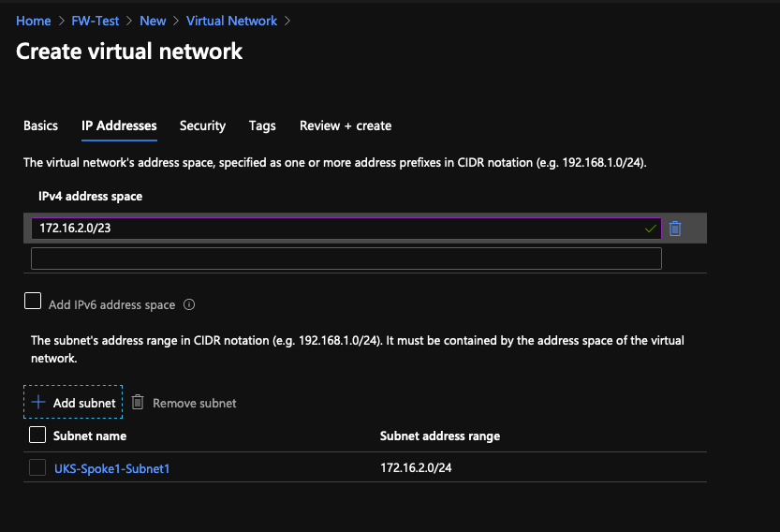Go to FW-Test breadcrumb link
780x532 pixels.
click(x=95, y=21)
